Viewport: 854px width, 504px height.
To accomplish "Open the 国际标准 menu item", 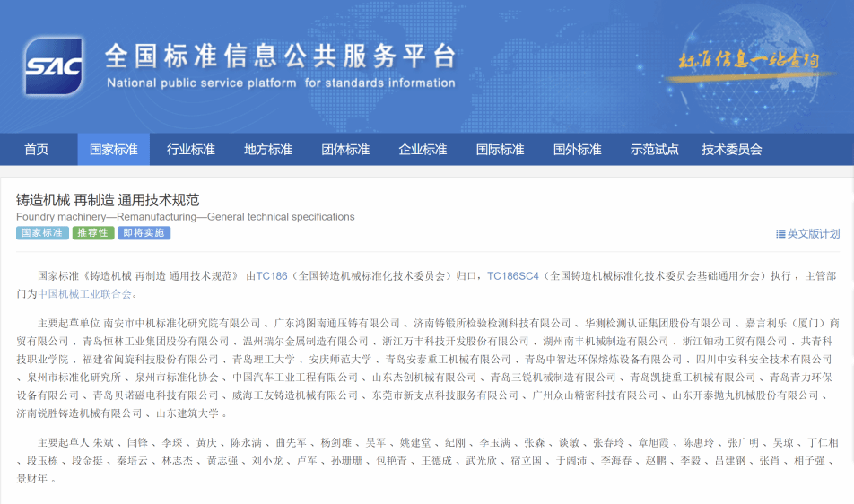I will tap(500, 150).
